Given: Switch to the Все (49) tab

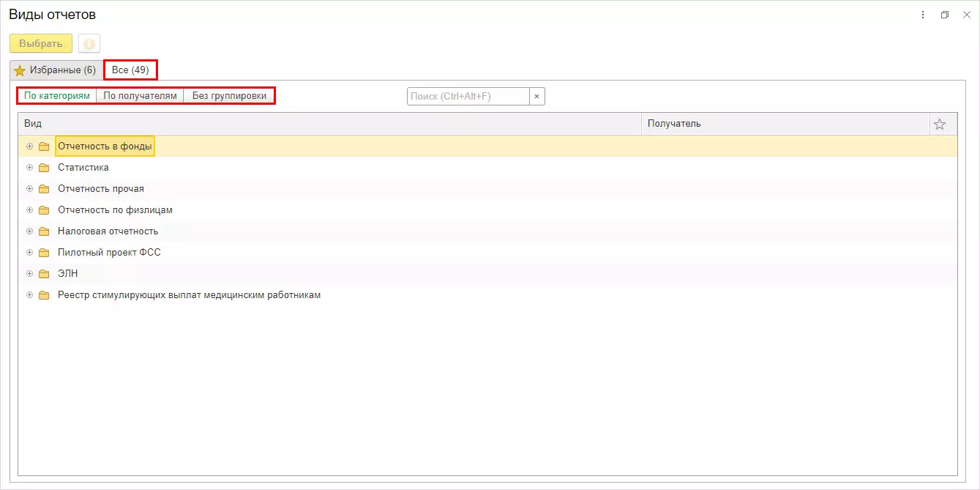Looking at the screenshot, I should [130, 70].
